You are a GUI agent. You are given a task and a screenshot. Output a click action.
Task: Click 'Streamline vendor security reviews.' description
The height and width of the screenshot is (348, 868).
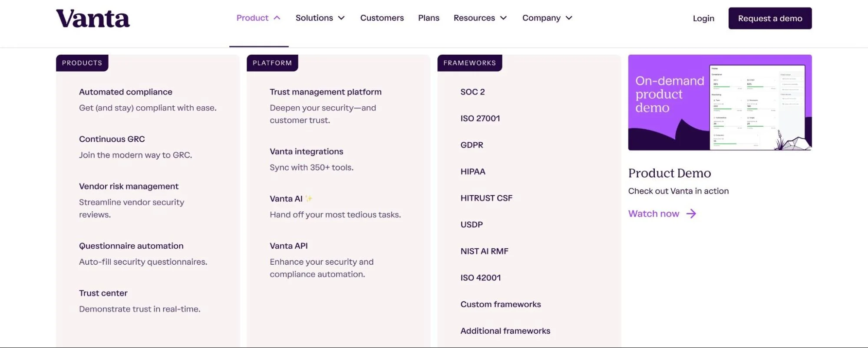click(x=132, y=209)
